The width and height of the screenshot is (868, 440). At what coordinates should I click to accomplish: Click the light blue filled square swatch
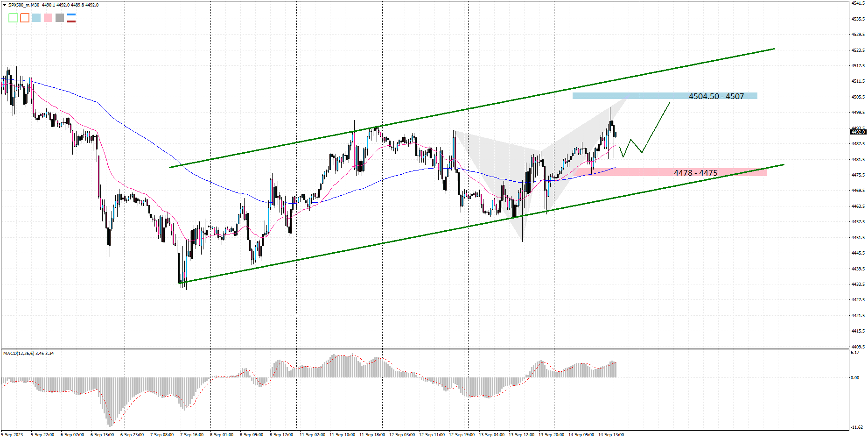36,18
